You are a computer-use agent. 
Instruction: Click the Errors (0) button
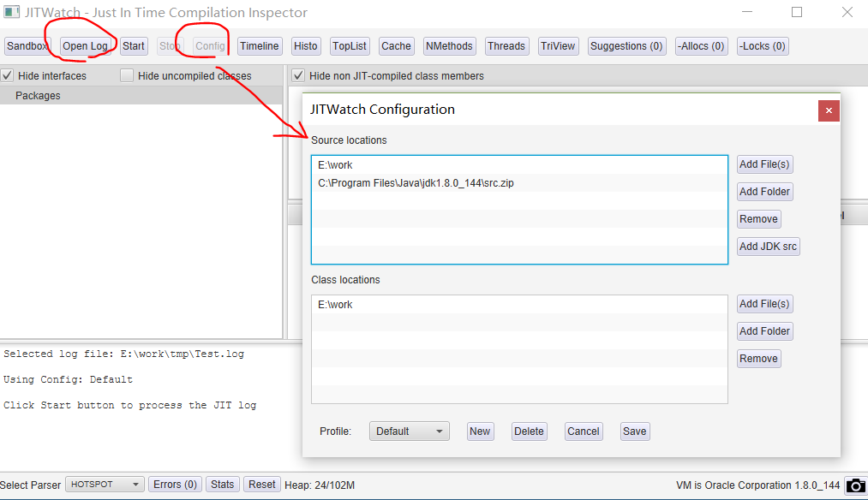(175, 485)
